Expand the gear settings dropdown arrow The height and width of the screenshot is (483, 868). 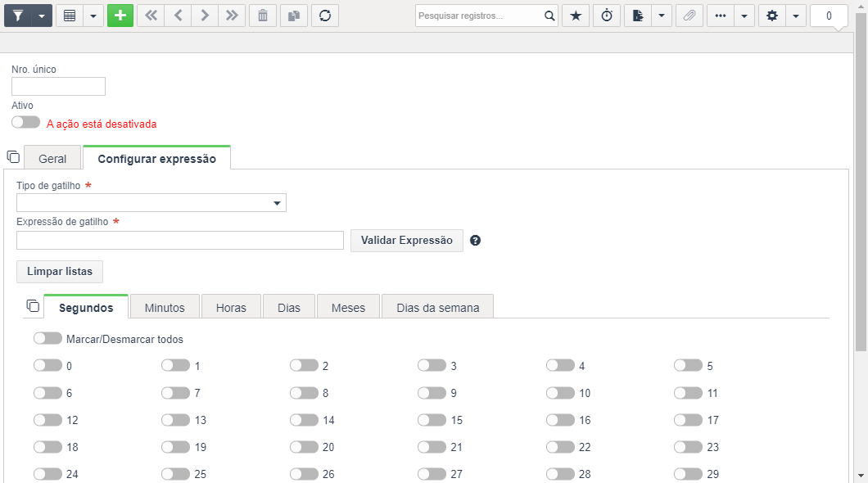795,16
